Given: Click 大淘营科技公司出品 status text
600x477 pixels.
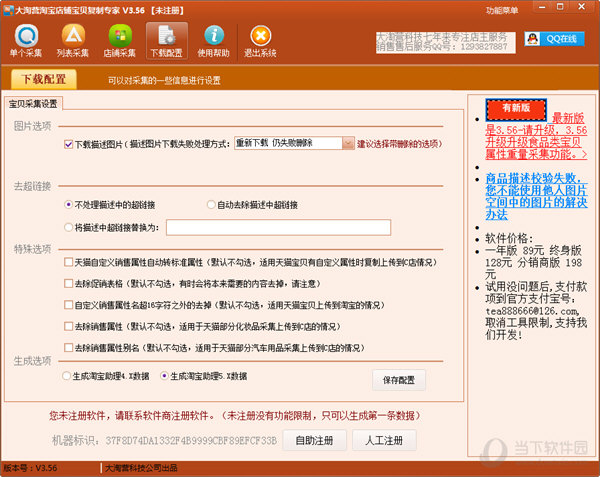Looking at the screenshot, I should [141, 468].
